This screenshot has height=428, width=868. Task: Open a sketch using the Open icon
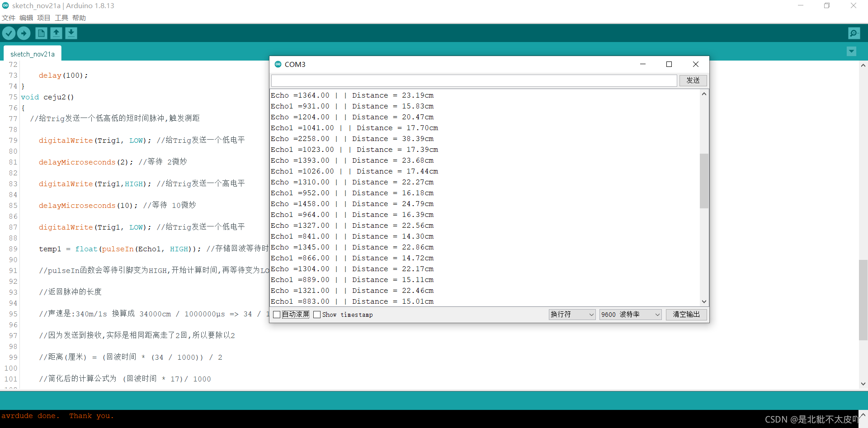[56, 33]
